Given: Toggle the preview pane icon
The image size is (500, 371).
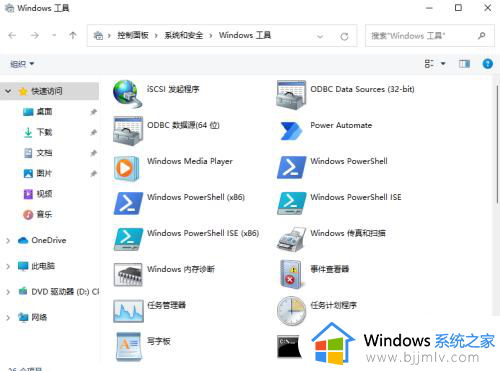Looking at the screenshot, I should (464, 63).
